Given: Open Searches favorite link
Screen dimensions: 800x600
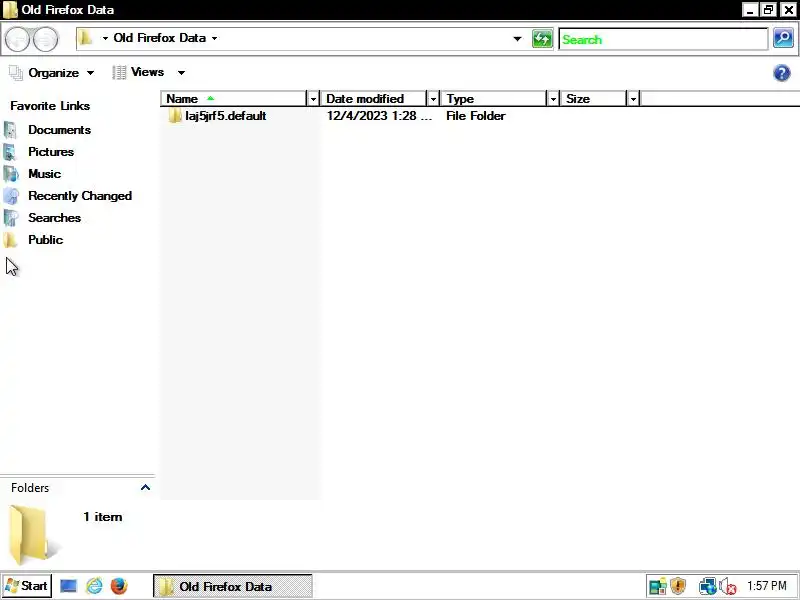Looking at the screenshot, I should pyautogui.click(x=55, y=218).
